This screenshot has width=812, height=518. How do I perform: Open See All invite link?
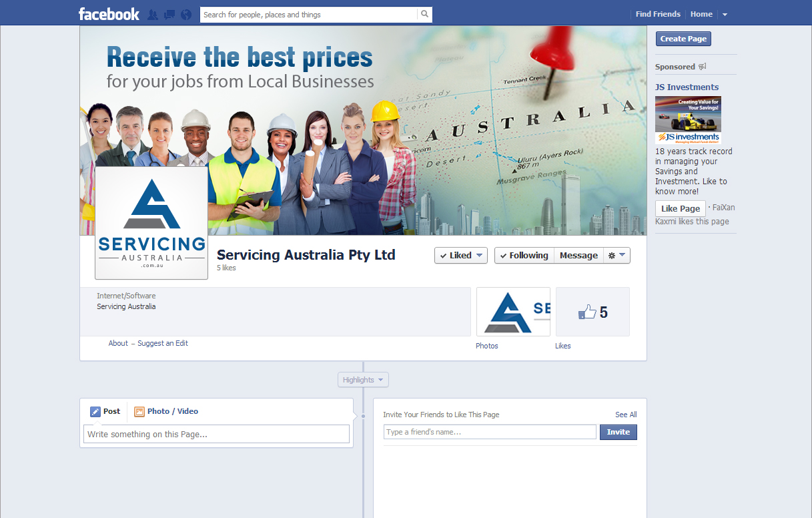click(626, 415)
